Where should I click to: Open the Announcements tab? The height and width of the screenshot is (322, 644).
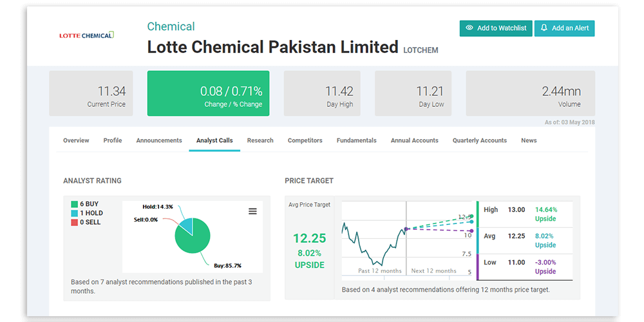tap(159, 140)
